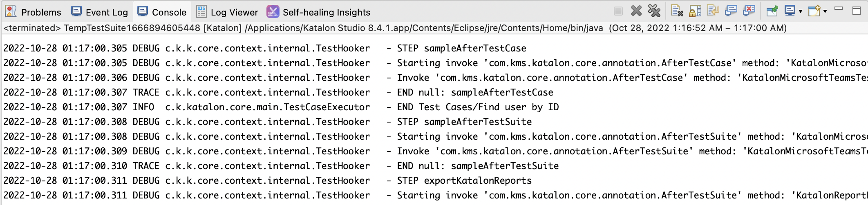Screen dimensions: 868x205
Task: Click the greyed-out Terminate stop button
Action: pyautogui.click(x=618, y=11)
